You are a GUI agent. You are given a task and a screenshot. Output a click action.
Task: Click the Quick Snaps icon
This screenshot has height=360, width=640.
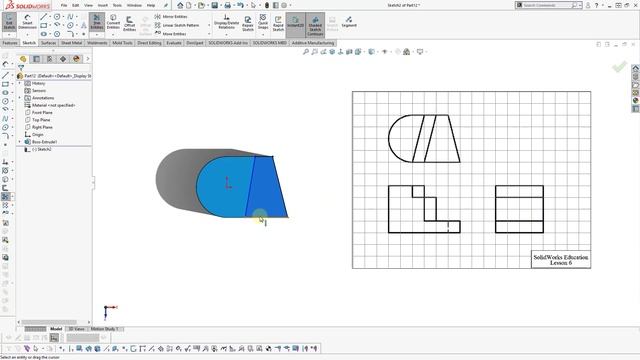(263, 22)
